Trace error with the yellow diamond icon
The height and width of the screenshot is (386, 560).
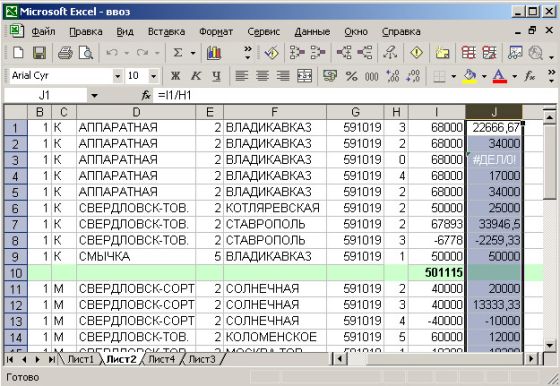pyautogui.click(x=416, y=53)
